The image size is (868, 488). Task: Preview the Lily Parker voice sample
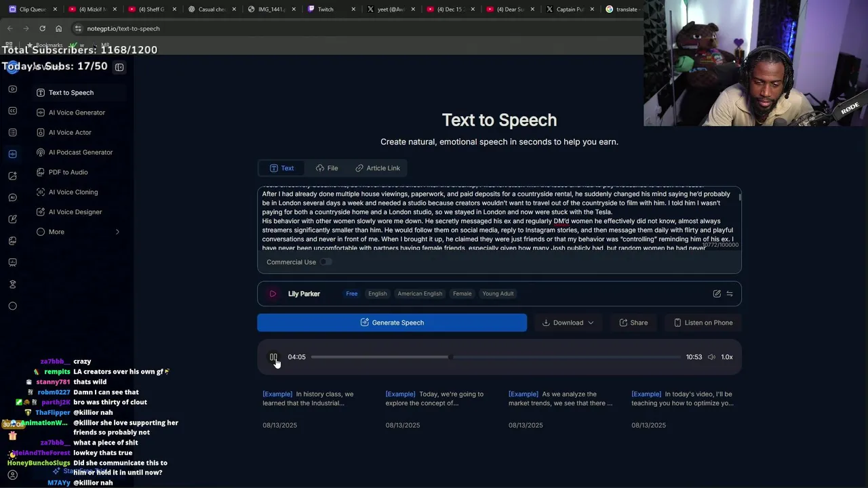[273, 293]
